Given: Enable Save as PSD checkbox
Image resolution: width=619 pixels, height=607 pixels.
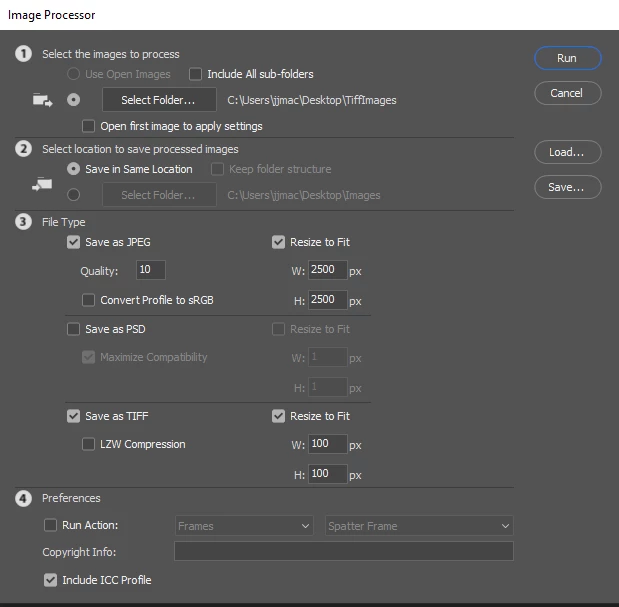Looking at the screenshot, I should (73, 329).
